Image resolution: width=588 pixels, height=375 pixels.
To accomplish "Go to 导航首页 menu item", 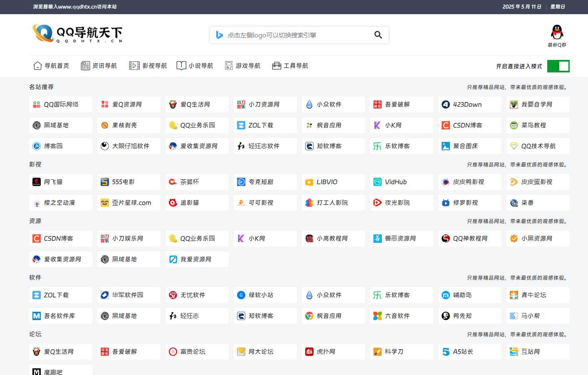I will 51,66.
